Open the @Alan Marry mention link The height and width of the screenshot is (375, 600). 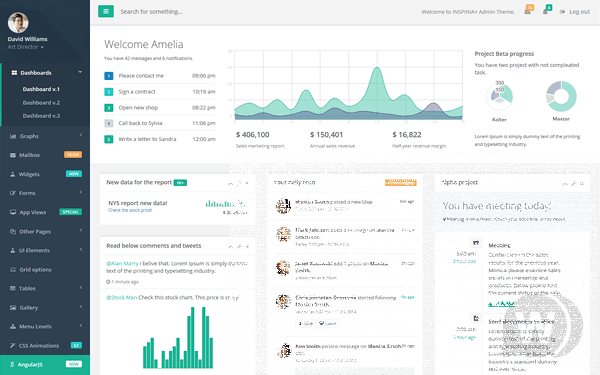tap(122, 263)
